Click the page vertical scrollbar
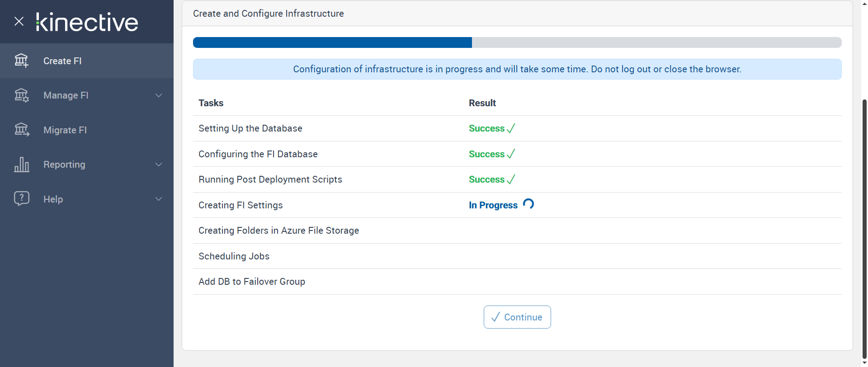Viewport: 868px width, 367px height. (x=864, y=226)
